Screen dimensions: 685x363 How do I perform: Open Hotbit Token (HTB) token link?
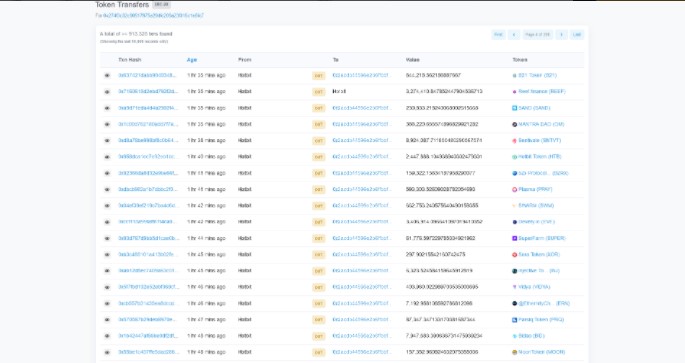point(540,157)
